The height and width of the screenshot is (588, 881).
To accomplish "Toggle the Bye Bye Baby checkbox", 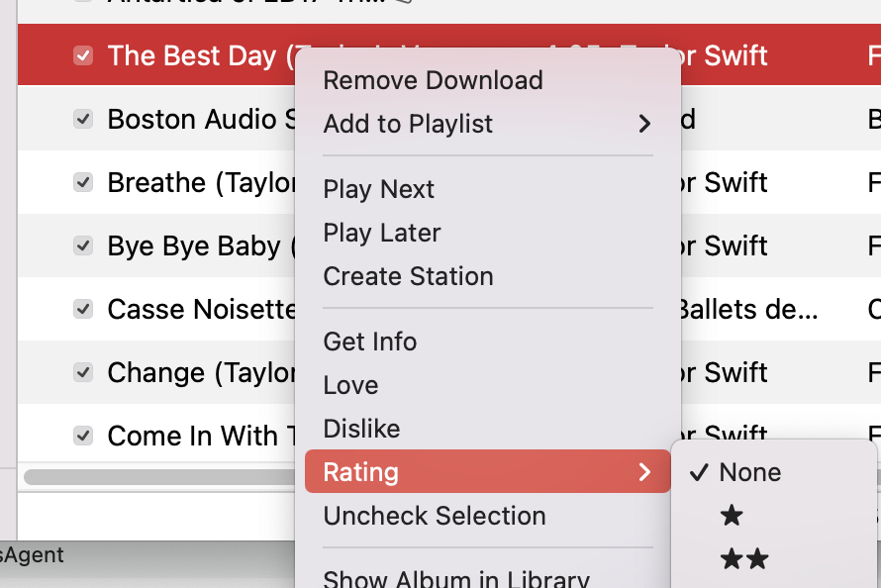I will [x=83, y=245].
